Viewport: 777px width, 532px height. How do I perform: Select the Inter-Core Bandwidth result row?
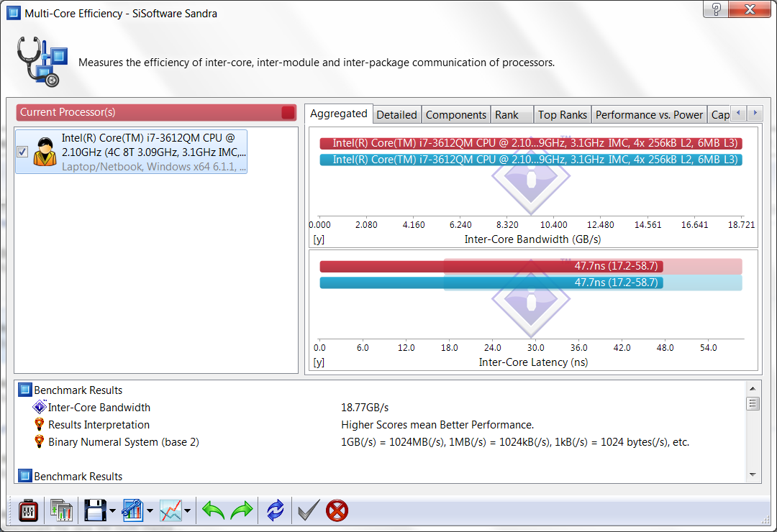380,407
